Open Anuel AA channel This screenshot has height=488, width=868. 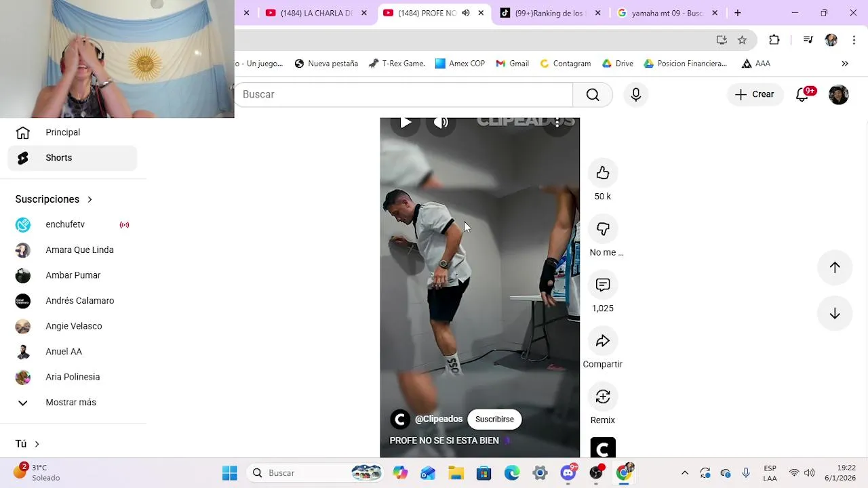[73, 352]
